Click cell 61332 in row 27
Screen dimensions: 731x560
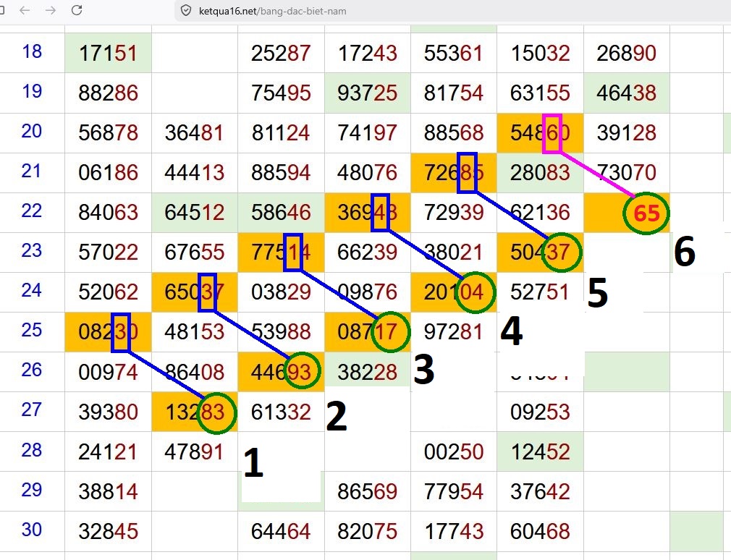[x=281, y=412]
